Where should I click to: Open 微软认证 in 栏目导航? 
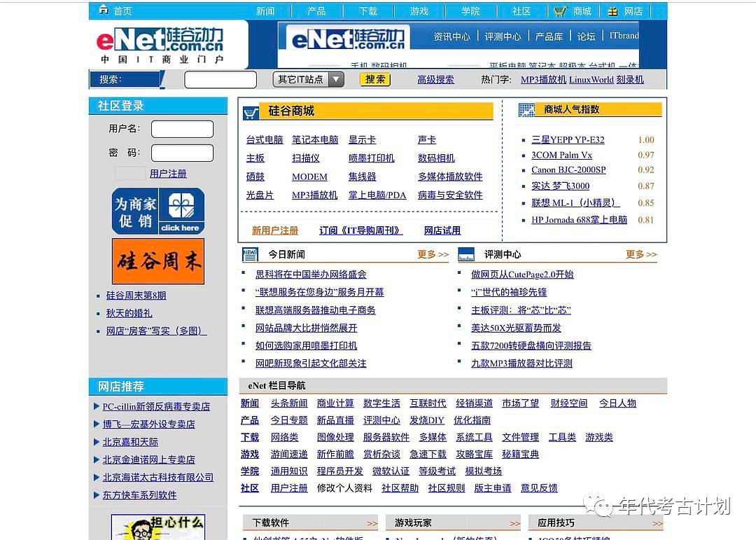tap(391, 471)
